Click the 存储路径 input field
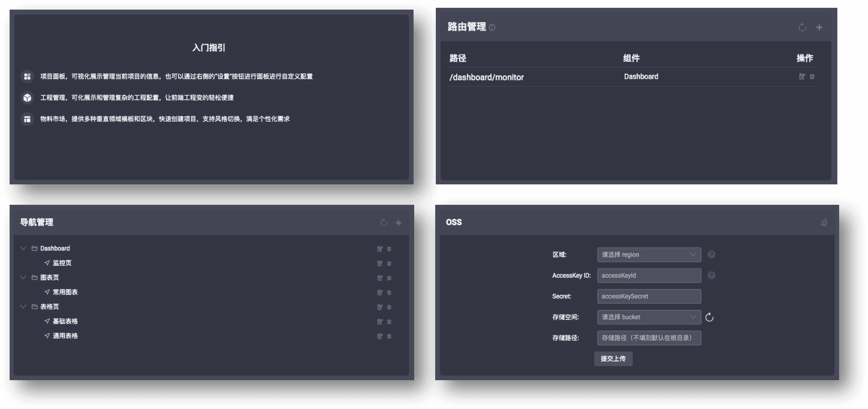868x409 pixels. pos(649,338)
